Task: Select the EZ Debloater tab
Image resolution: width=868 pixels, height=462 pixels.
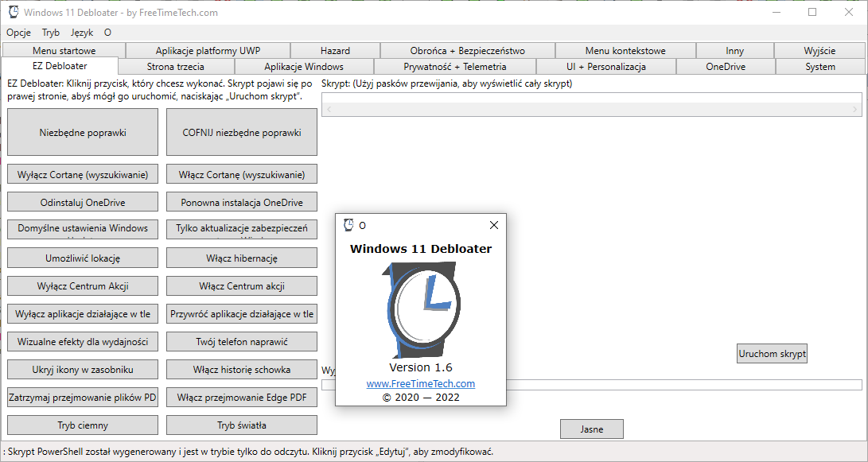Action: [x=60, y=66]
